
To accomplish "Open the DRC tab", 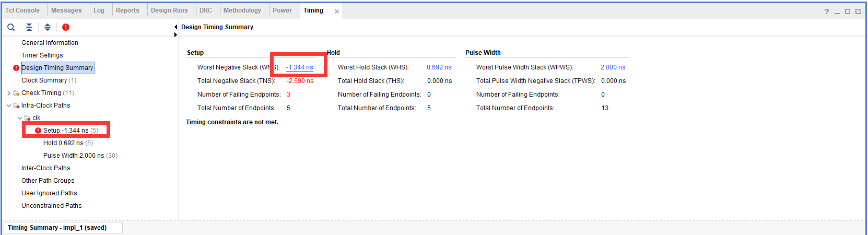I will pyautogui.click(x=206, y=10).
